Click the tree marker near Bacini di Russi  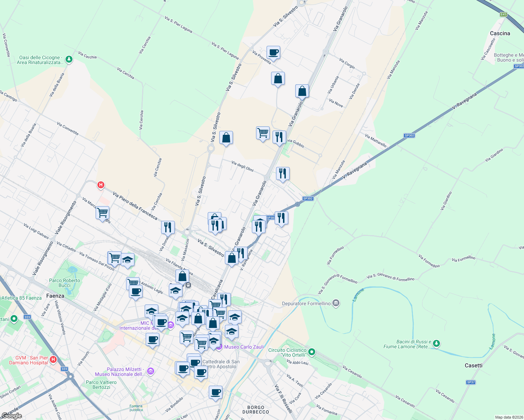pos(436,343)
